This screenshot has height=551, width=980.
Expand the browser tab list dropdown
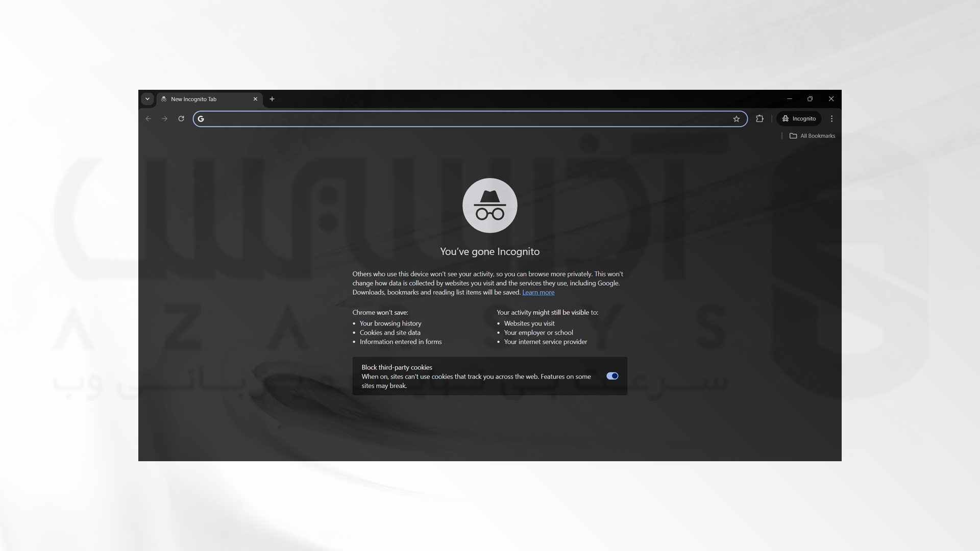point(148,98)
